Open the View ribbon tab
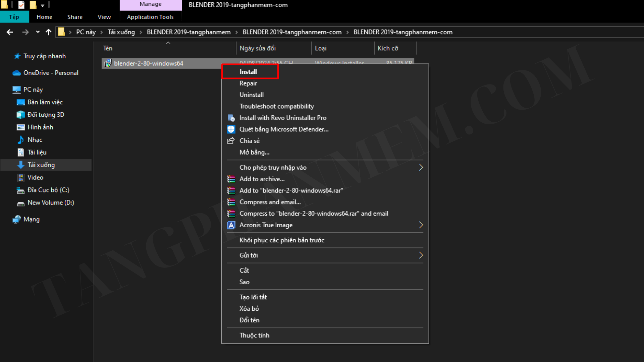 tap(104, 17)
